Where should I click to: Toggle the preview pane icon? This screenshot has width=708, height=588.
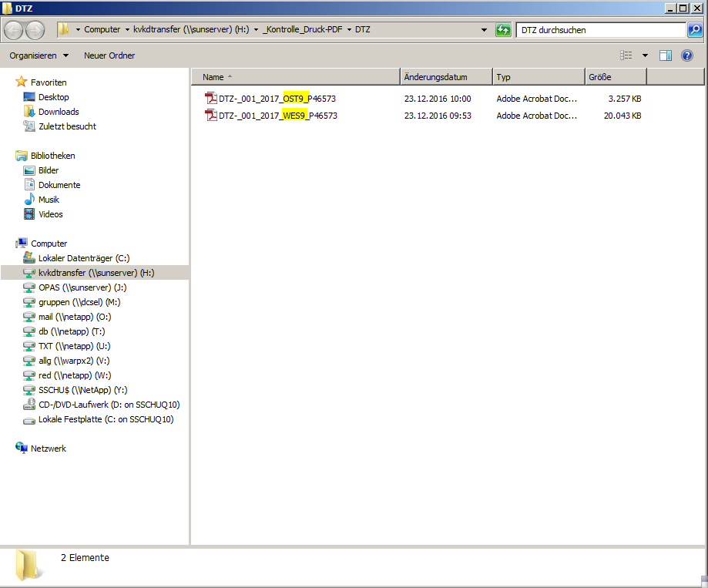[666, 55]
